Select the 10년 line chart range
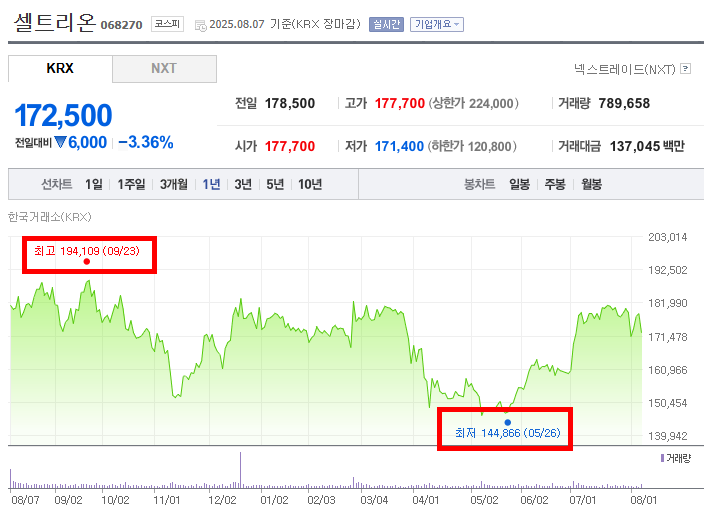This screenshot has height=513, width=704. 310,184
